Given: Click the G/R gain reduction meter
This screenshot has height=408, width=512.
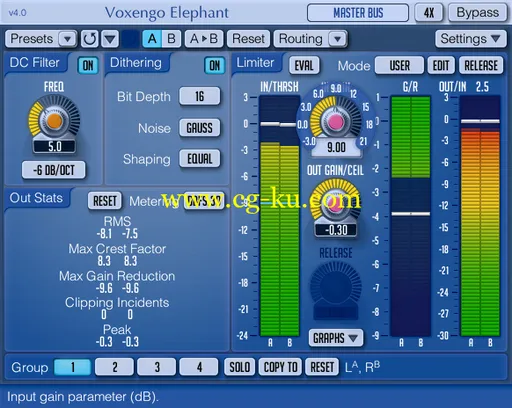Looking at the screenshot, I should point(410,216).
